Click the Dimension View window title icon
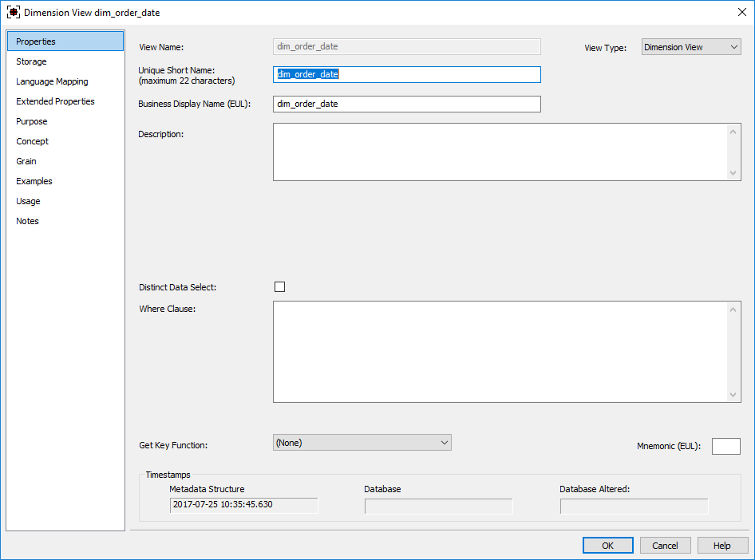Viewport: 755px width, 560px height. point(14,12)
